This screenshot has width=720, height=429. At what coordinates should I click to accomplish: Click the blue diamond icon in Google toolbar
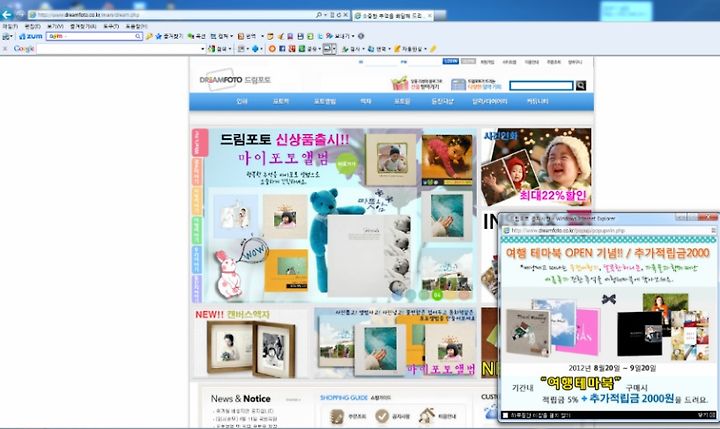click(255, 49)
